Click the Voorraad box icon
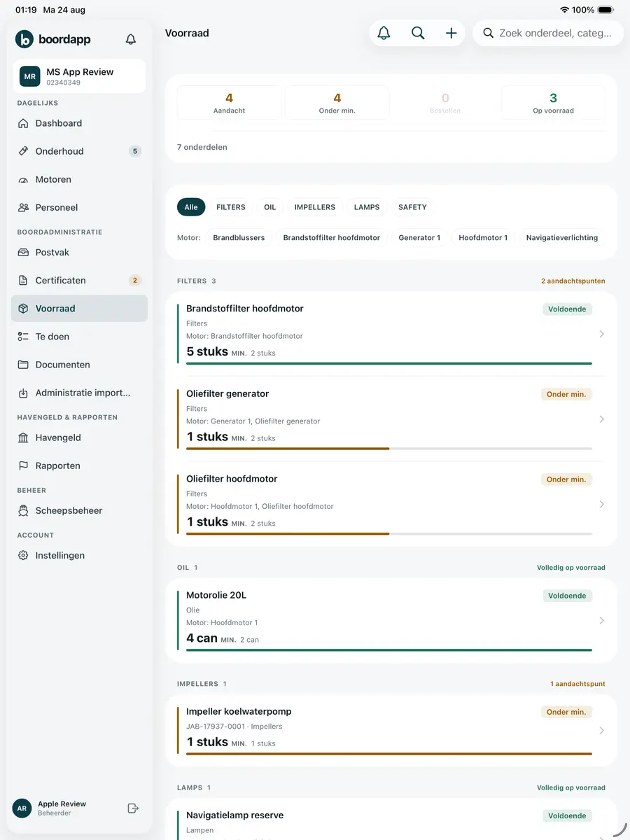Viewport: 630px width, 840px height. click(23, 308)
